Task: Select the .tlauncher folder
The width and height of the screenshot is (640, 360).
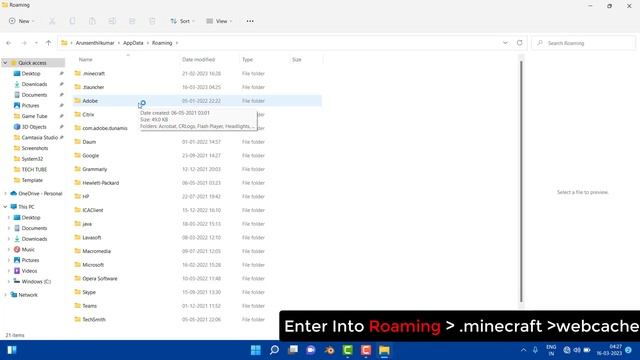Action: [x=93, y=87]
